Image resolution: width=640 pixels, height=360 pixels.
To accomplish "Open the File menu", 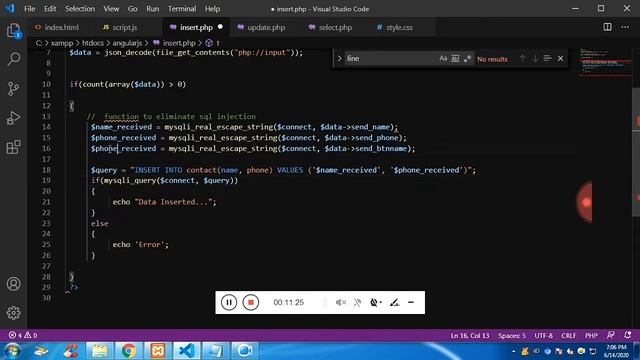I will pos(29,9).
